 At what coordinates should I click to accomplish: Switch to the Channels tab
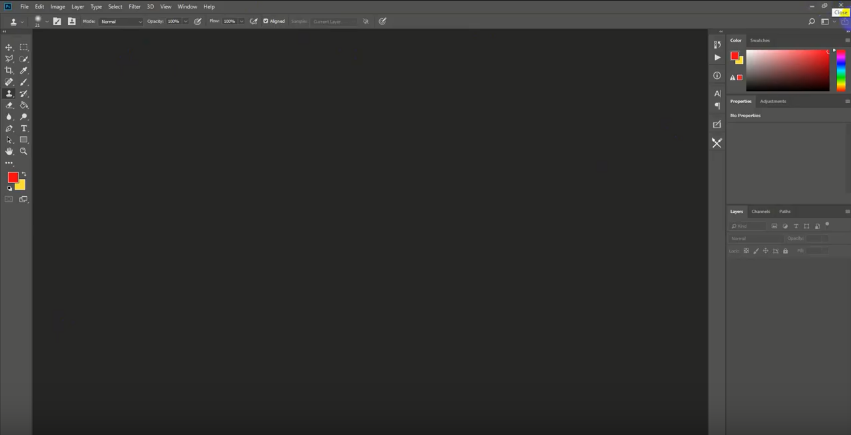tap(760, 212)
